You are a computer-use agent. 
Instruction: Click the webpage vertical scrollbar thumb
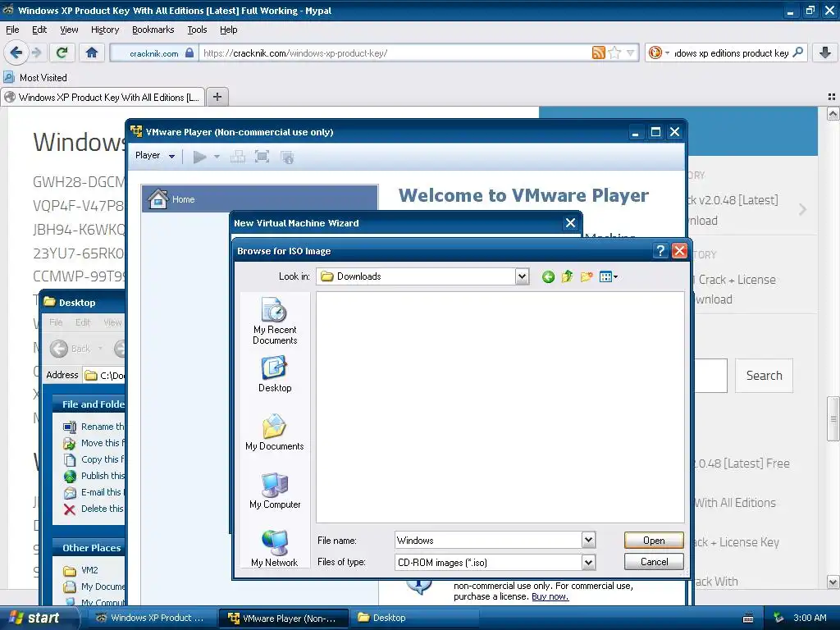click(833, 418)
